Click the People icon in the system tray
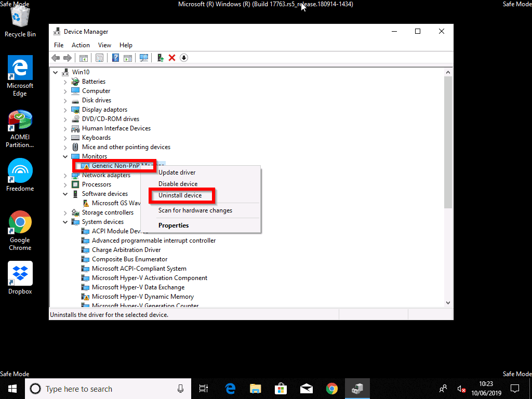The image size is (532, 399). (443, 389)
